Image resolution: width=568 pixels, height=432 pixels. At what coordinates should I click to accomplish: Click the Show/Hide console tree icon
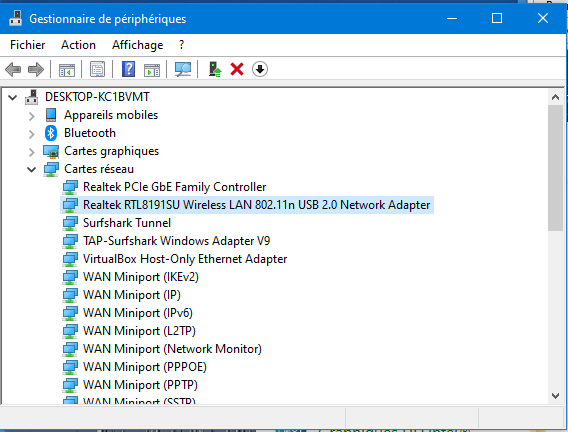point(67,69)
